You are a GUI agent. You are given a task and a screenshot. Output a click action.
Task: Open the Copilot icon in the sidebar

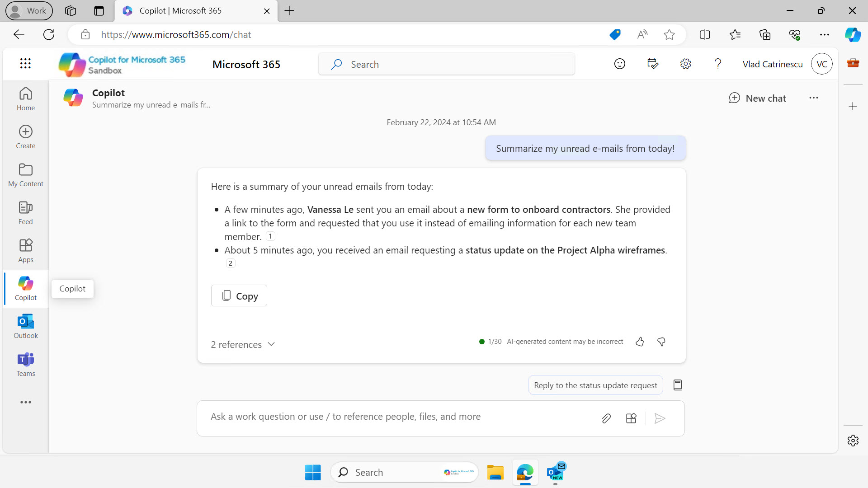[x=25, y=288]
